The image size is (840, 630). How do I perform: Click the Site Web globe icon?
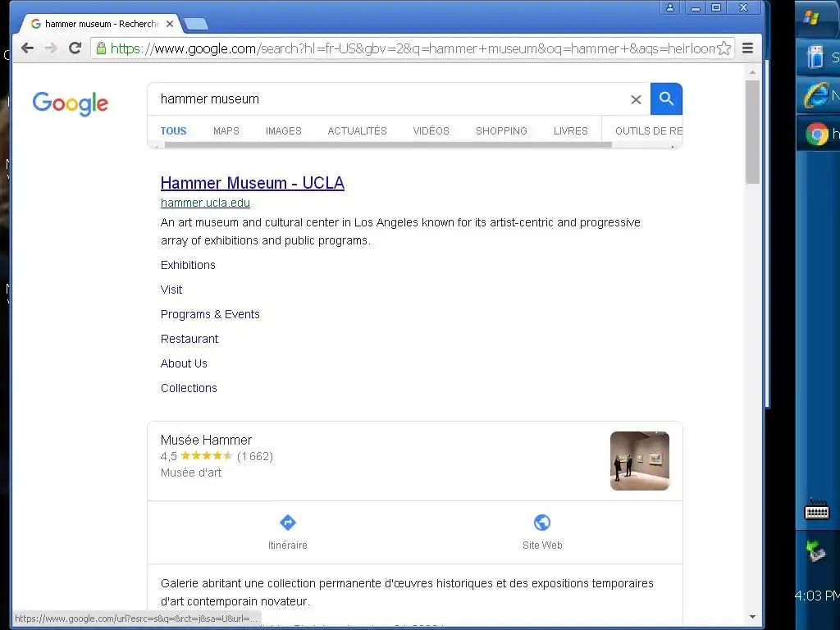542,523
